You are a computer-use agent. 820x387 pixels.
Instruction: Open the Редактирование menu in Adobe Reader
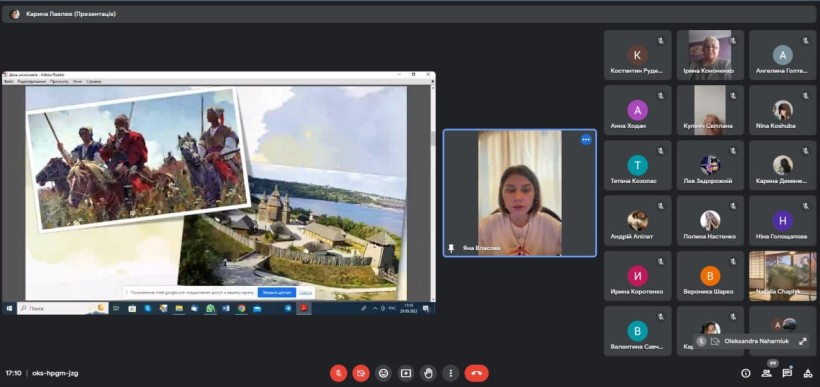coord(32,82)
